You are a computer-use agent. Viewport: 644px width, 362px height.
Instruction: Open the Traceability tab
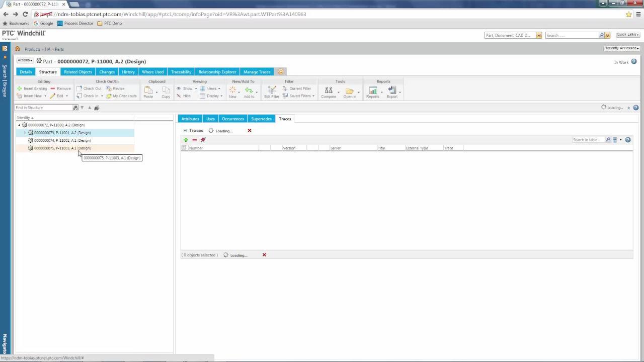181,72
